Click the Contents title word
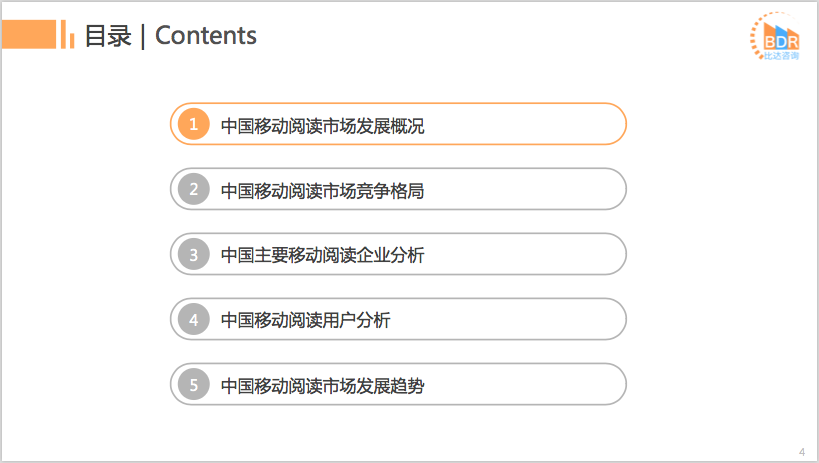 [x=206, y=36]
